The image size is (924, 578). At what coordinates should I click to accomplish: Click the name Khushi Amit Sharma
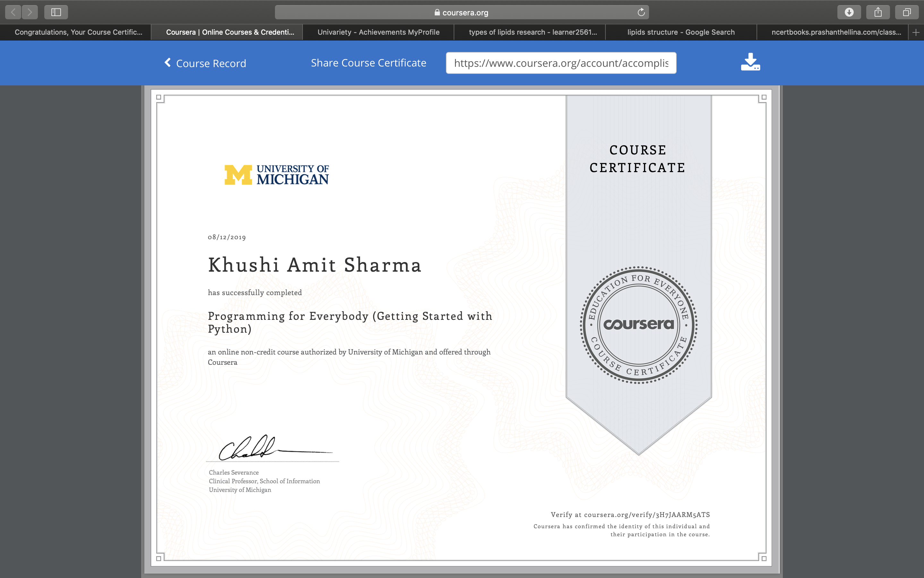pos(315,265)
